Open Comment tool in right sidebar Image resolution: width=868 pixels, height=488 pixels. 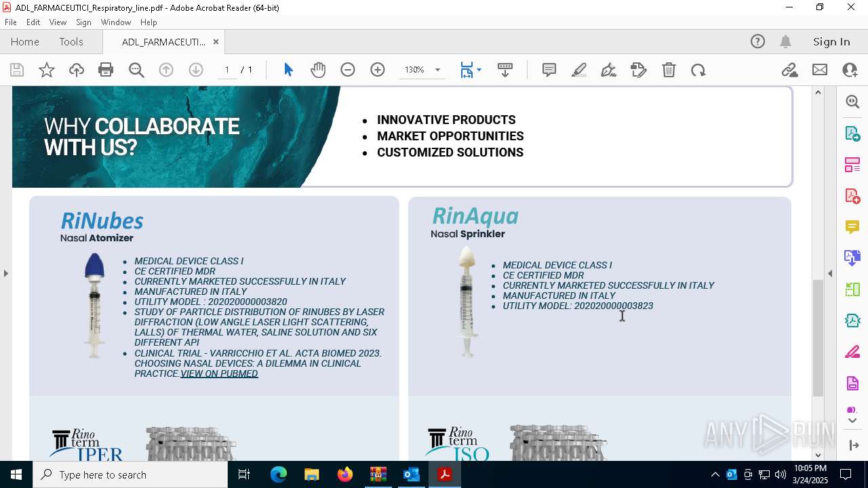pyautogui.click(x=852, y=226)
